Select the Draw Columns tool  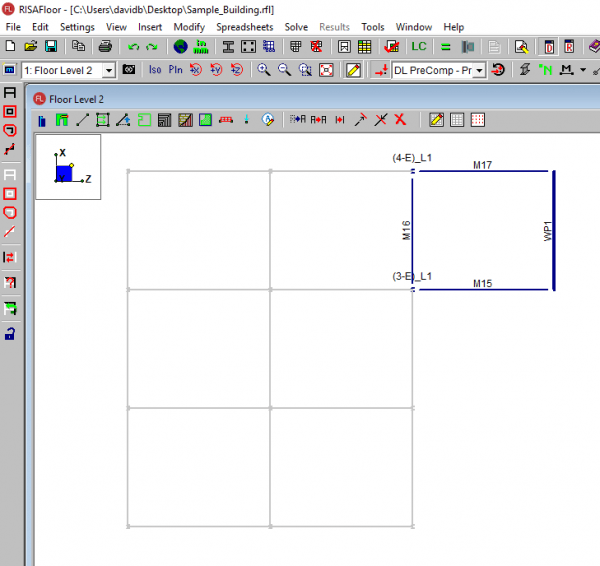point(42,120)
